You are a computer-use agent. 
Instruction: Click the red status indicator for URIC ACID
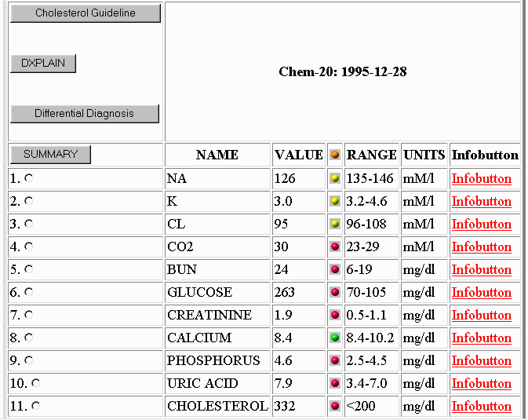click(x=335, y=384)
